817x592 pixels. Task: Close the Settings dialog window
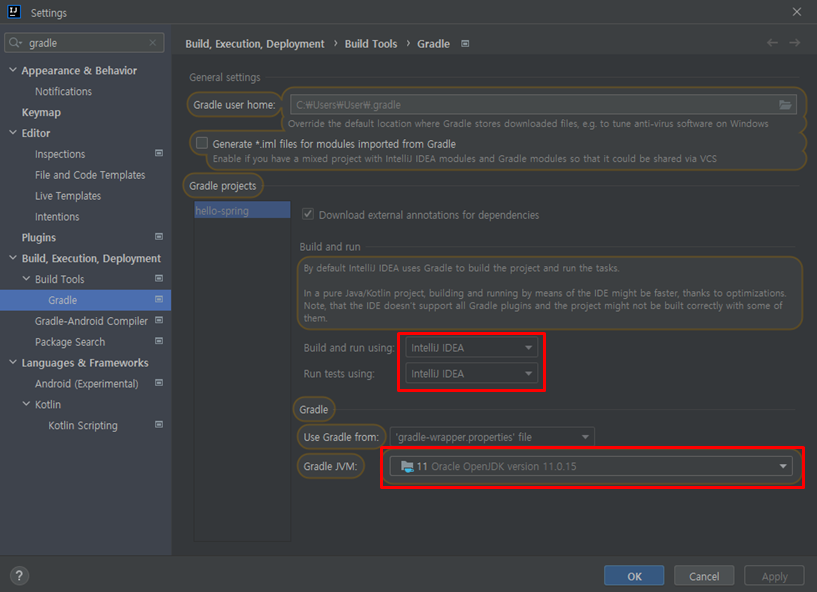coord(797,11)
